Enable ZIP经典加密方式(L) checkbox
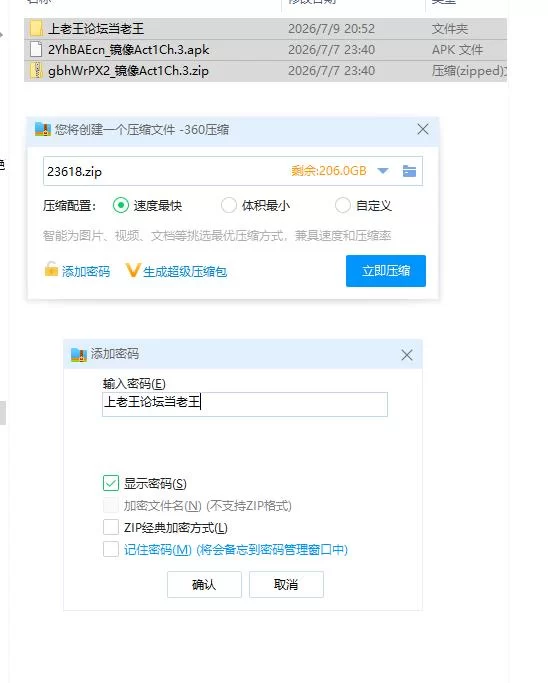Viewport: 548px width, 683px height. (111, 527)
